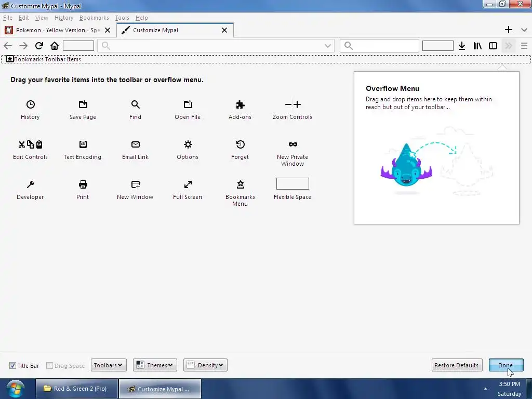Select the Find magnifier item
The width and height of the screenshot is (532, 399).
click(x=135, y=110)
